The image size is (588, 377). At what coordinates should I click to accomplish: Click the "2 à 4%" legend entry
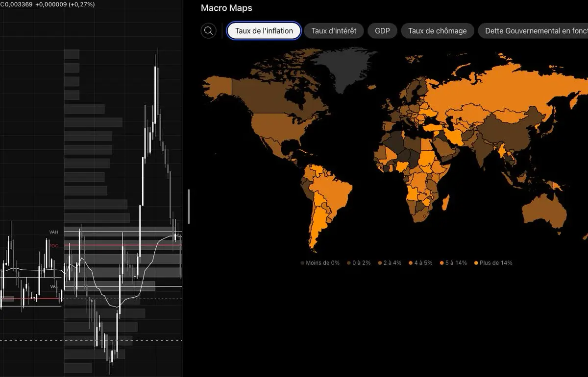tap(389, 263)
